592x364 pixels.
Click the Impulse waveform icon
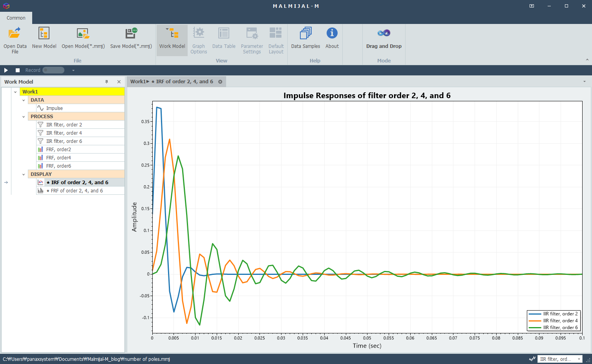(x=40, y=108)
